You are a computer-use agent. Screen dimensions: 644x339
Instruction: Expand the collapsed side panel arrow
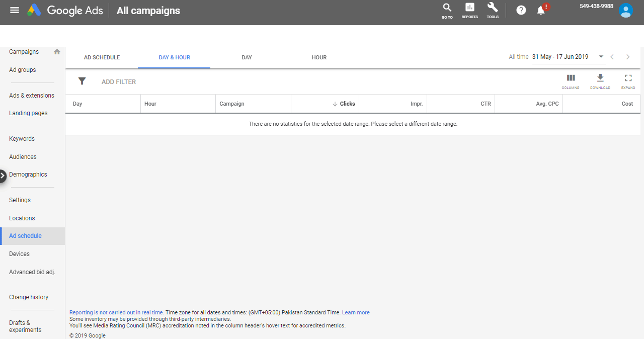coord(3,176)
